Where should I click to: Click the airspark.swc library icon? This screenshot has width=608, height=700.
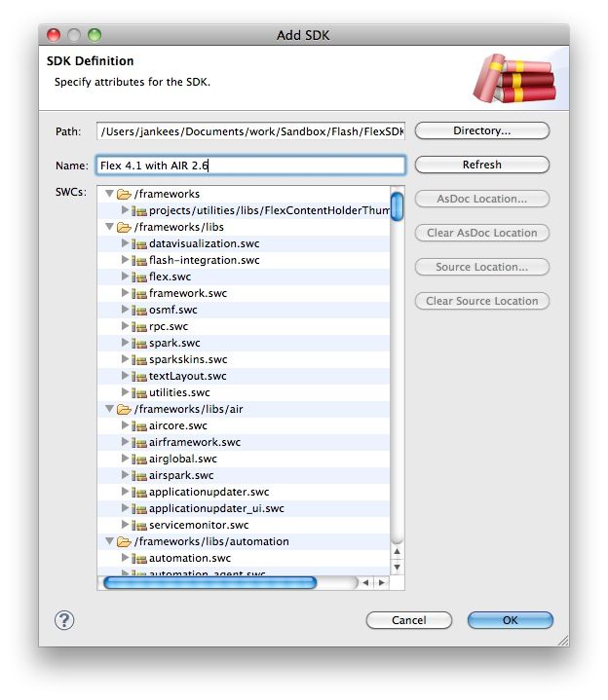point(139,475)
